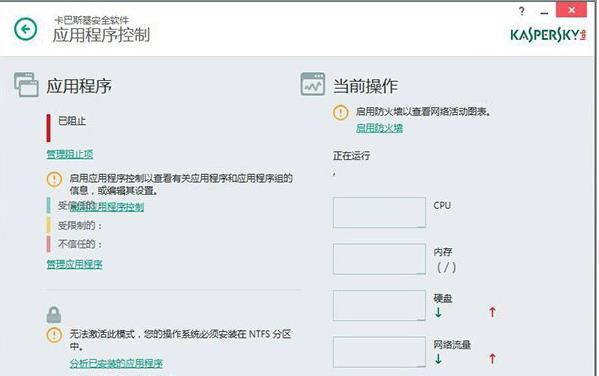Minimize the Kaspersky window
Image resolution: width=599 pixels, height=376 pixels.
(544, 13)
